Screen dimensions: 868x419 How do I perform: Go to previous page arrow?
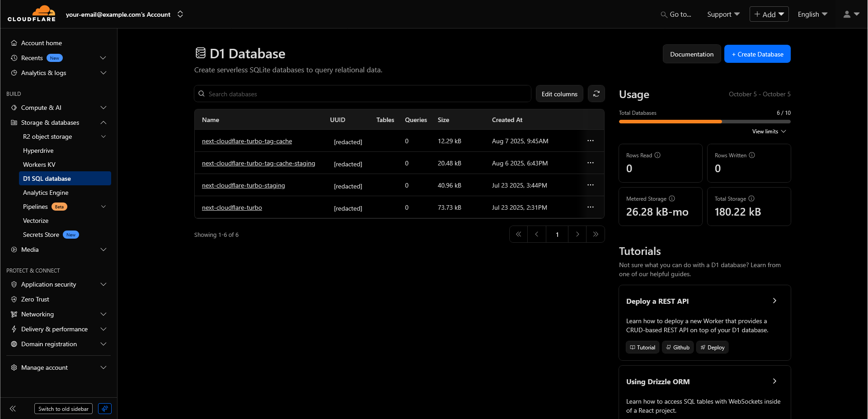click(x=536, y=234)
